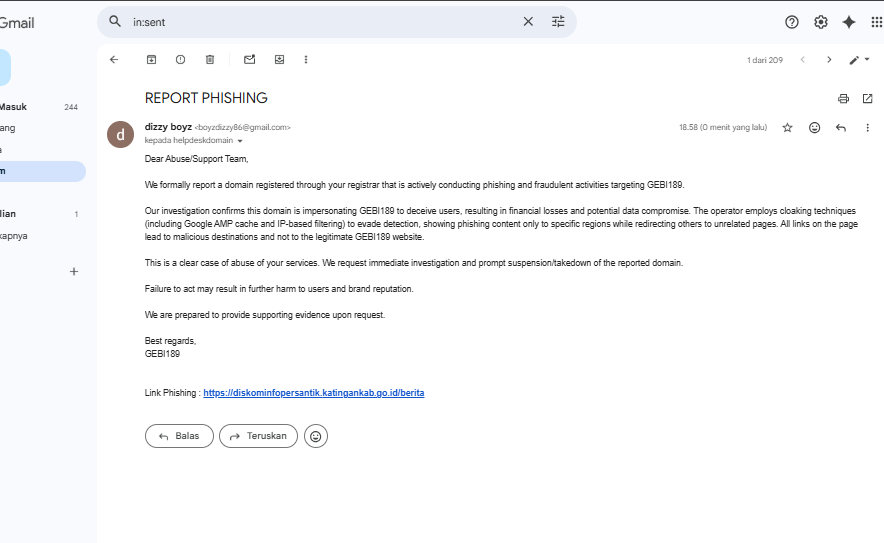Viewport: 884px width, 543px height.
Task: Mark the message as unread
Action: (250, 60)
